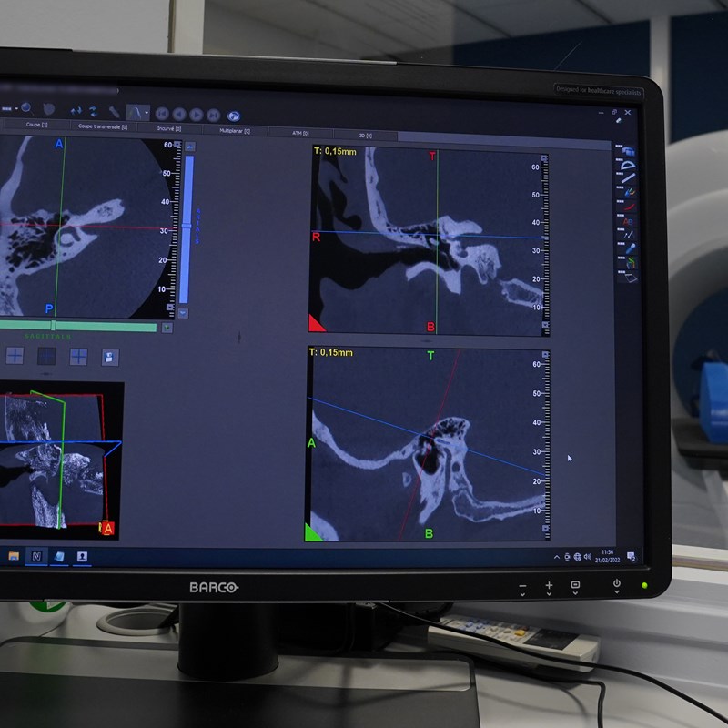728x728 pixels.
Task: Open the histogram curve tool dropdown arrow
Action: click(x=147, y=114)
